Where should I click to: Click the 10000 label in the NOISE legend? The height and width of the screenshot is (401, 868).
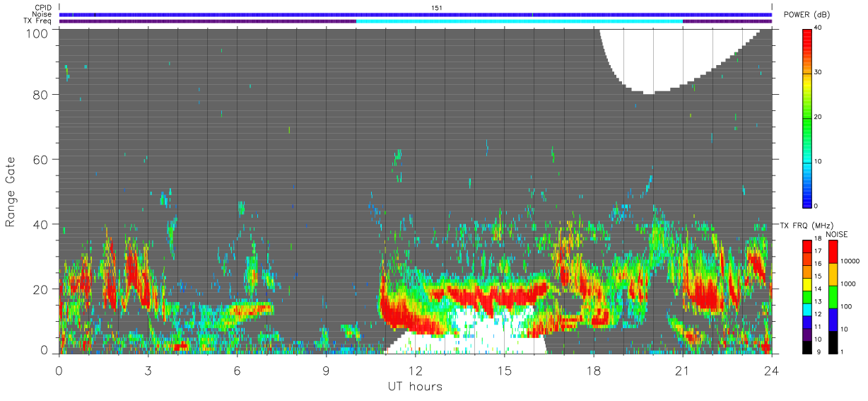pos(851,261)
